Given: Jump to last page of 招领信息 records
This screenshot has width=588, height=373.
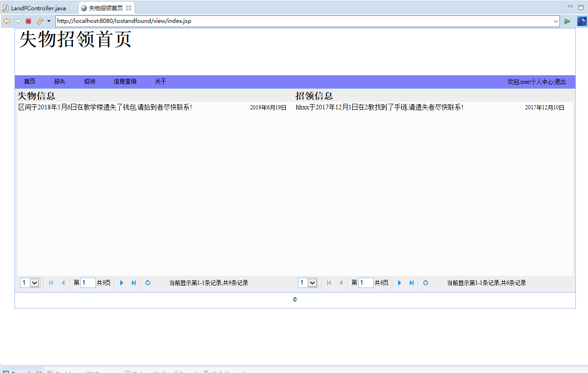Looking at the screenshot, I should pyautogui.click(x=411, y=282).
